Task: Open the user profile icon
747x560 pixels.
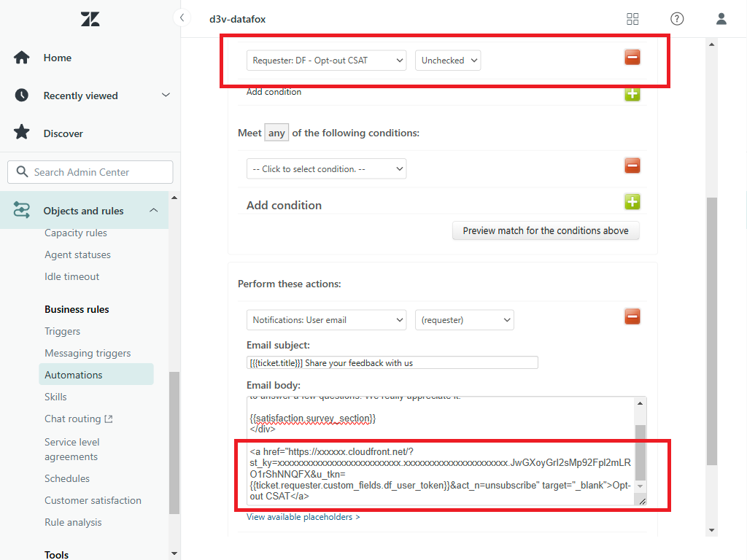Action: coord(721,19)
